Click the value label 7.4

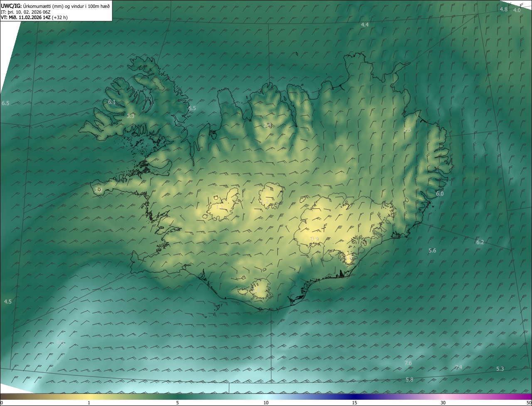458,367
